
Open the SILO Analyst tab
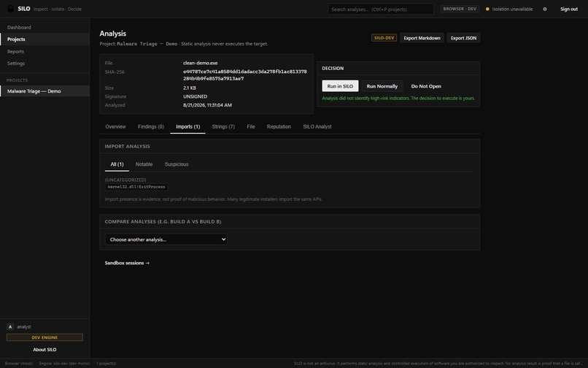tap(317, 126)
